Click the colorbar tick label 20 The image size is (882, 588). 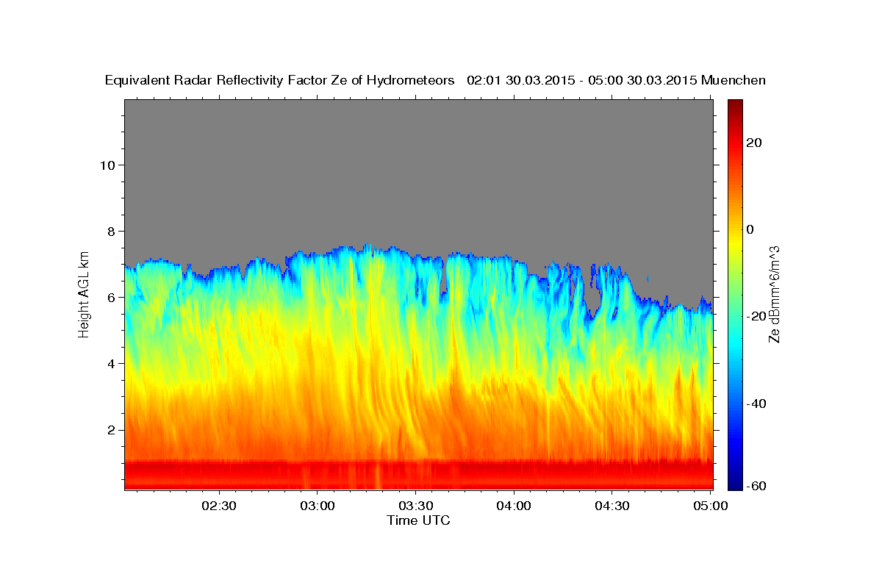[753, 143]
